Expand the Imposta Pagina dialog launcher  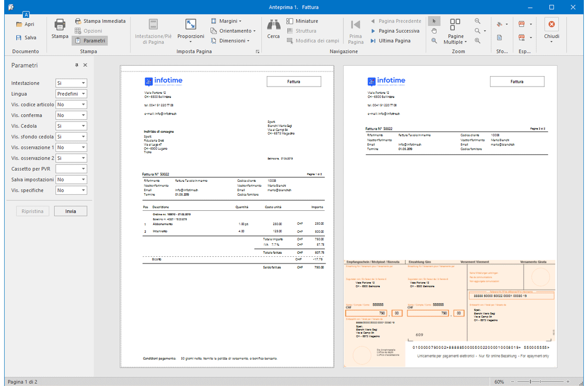tap(258, 52)
